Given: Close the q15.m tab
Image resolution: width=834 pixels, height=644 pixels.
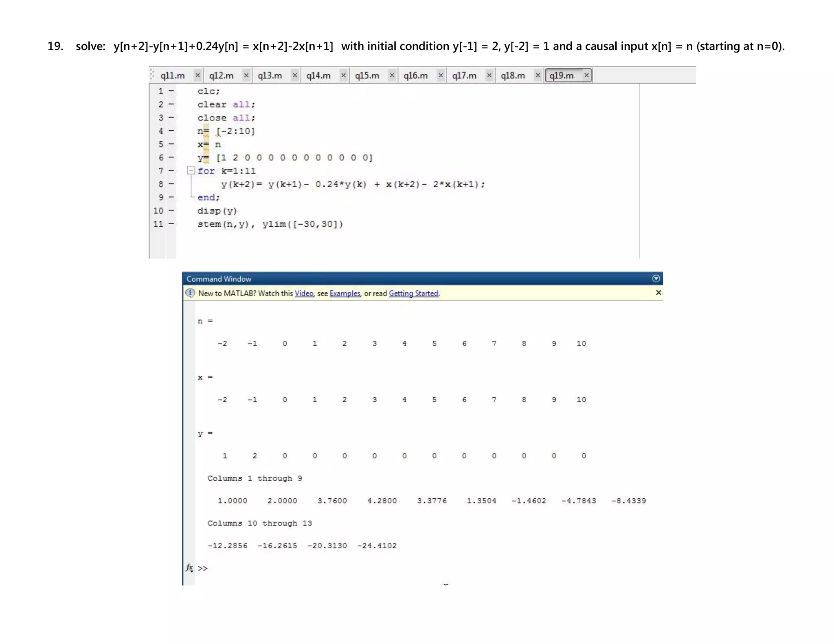Looking at the screenshot, I should [x=392, y=75].
